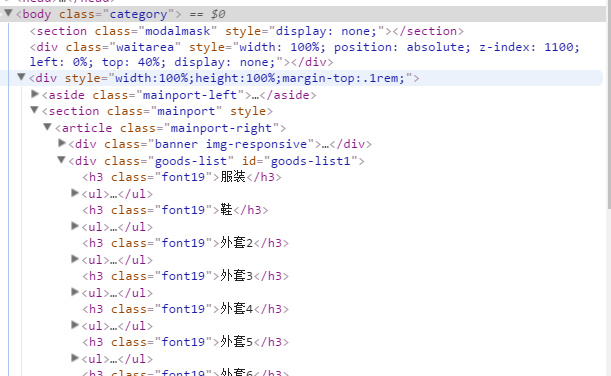The height and width of the screenshot is (376, 611).
Task: Select the h3 element containing 外套2
Action: (185, 243)
